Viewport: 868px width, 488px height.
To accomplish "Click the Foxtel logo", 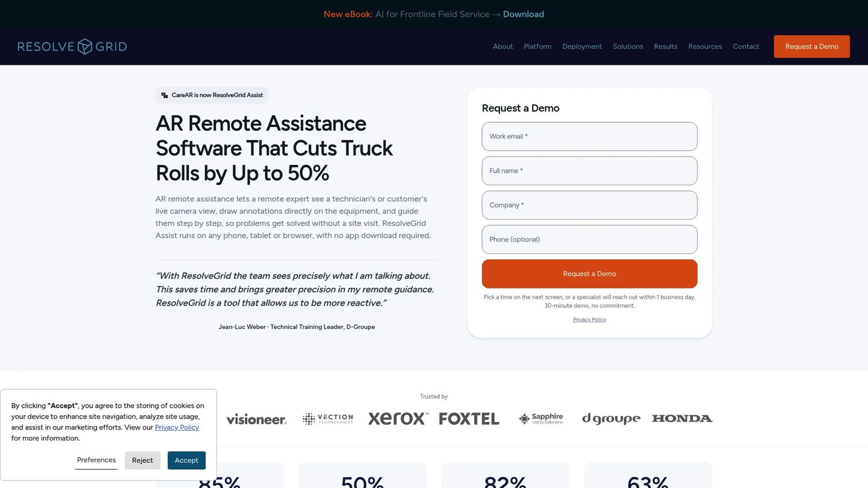I will pyautogui.click(x=469, y=419).
